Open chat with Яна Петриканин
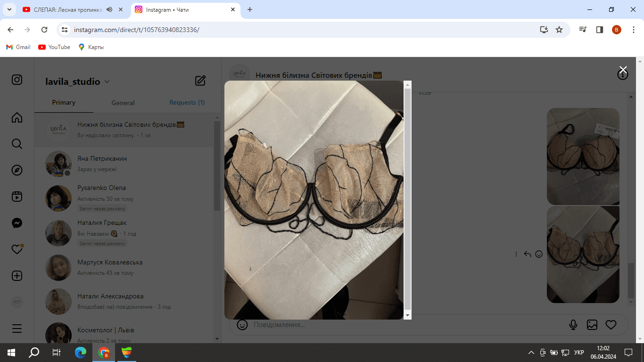 click(x=124, y=164)
